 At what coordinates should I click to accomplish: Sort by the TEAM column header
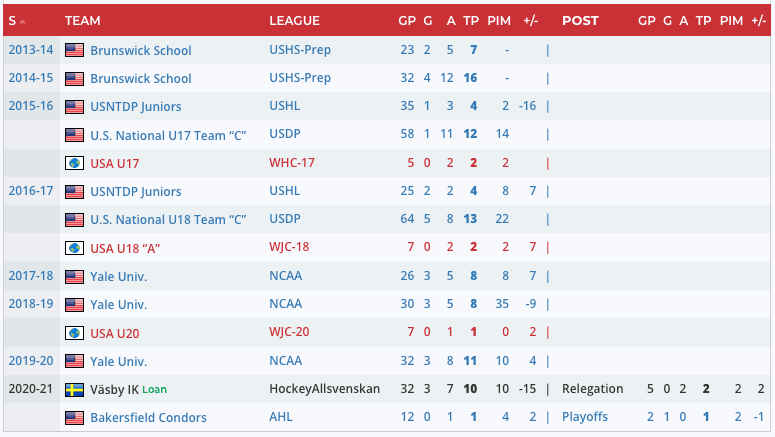click(x=82, y=21)
